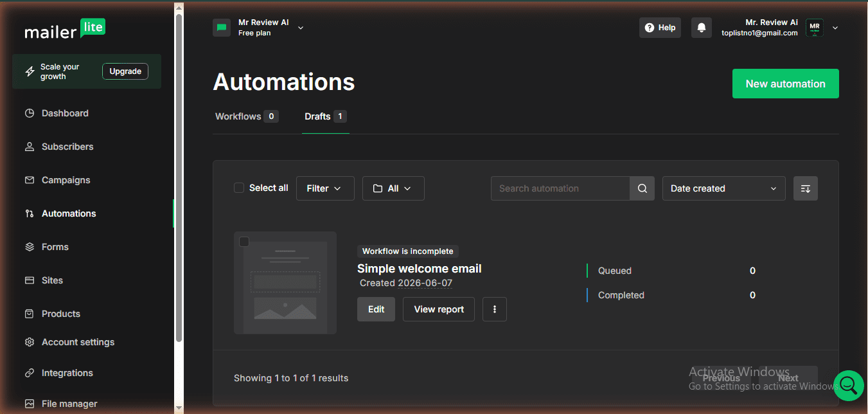Switch to the Drafts tab
This screenshot has height=414, width=868.
(326, 116)
